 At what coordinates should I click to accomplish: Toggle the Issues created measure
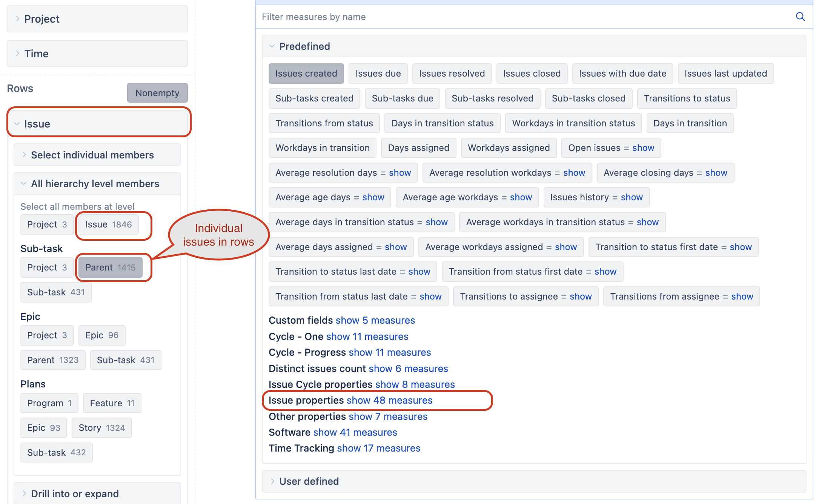306,74
